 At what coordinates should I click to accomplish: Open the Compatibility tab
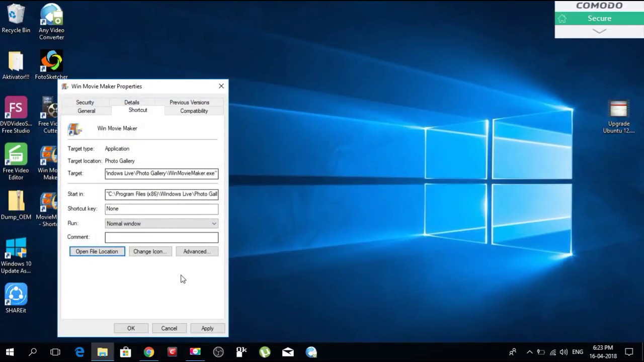point(194,111)
